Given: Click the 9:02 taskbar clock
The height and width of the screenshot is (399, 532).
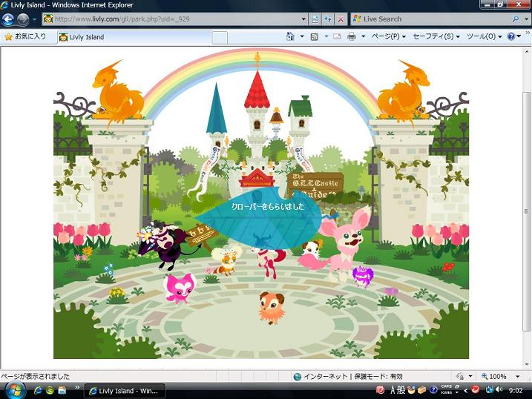Looking at the screenshot, I should [x=516, y=390].
